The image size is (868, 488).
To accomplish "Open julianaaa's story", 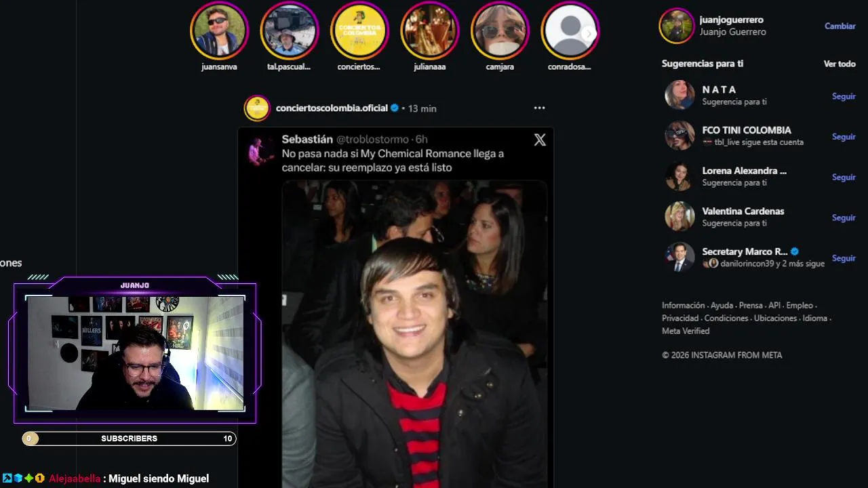I will [x=429, y=31].
